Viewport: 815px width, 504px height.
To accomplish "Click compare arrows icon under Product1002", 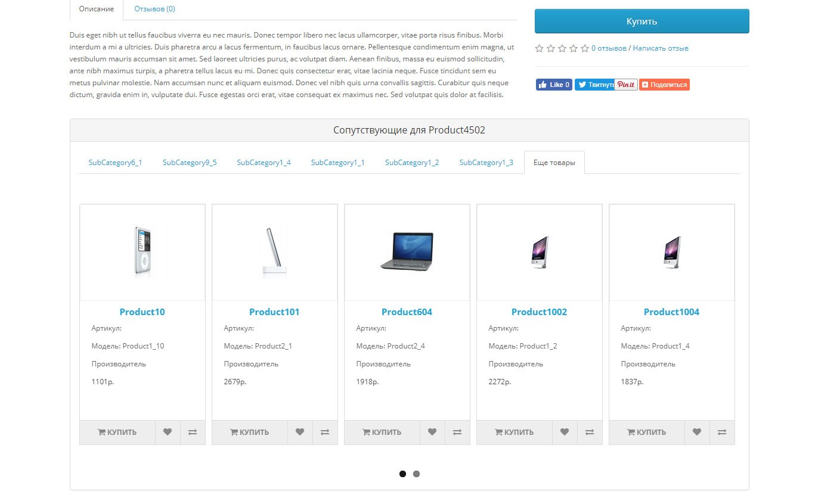I will (590, 433).
